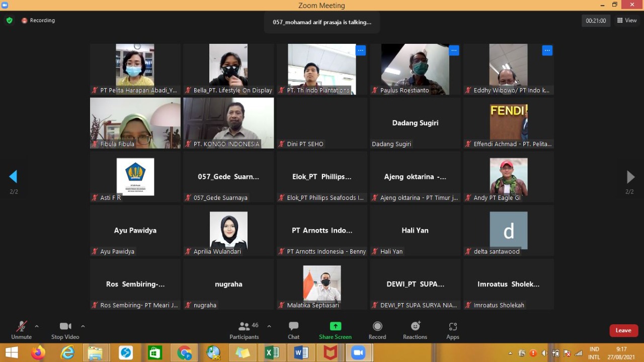Select the PT. KONGO INDONESIA video tile

tap(228, 123)
